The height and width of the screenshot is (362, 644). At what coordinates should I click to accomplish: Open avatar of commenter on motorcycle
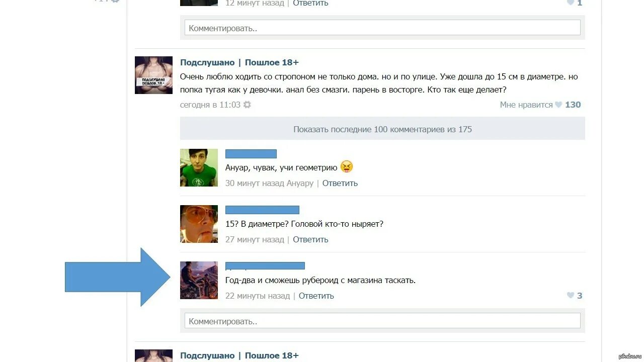[199, 280]
